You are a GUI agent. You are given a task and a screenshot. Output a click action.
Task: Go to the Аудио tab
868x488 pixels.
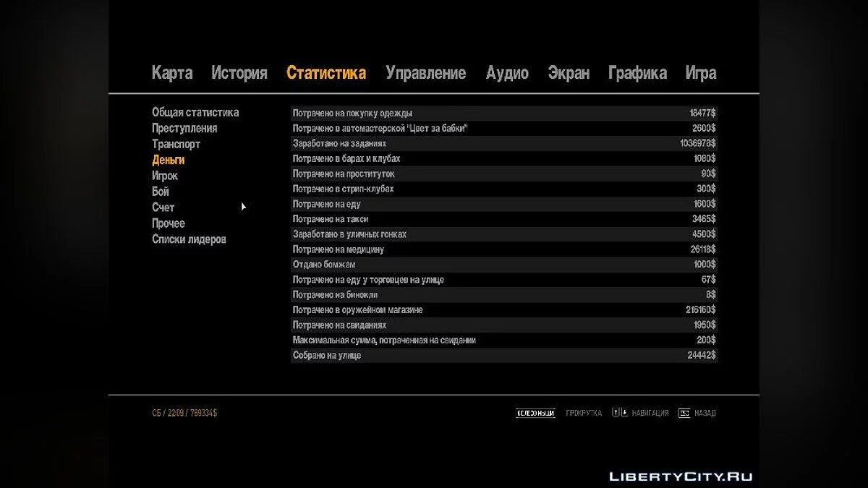click(507, 73)
